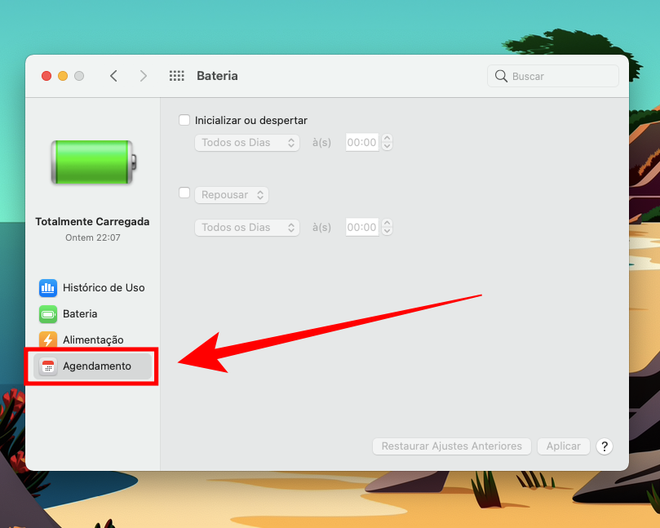Open Histórico de Uso chart icon

pyautogui.click(x=48, y=288)
